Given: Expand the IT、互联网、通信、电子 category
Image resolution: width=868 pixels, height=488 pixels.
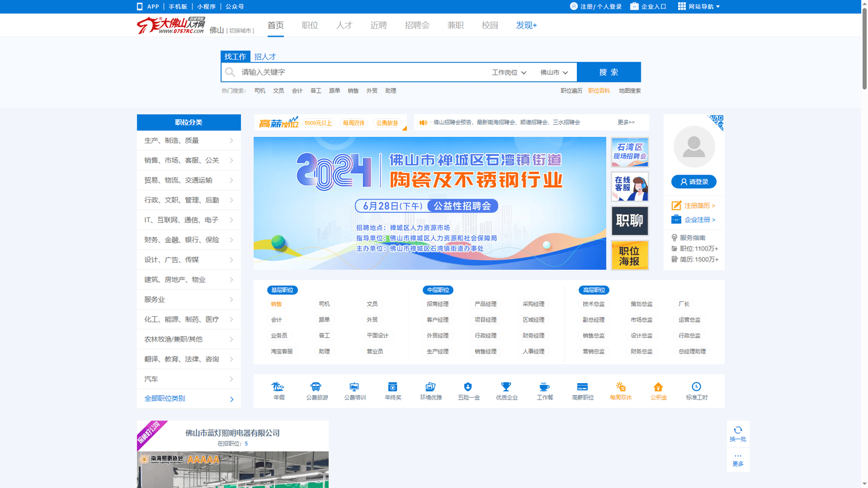Looking at the screenshot, I should (x=189, y=220).
